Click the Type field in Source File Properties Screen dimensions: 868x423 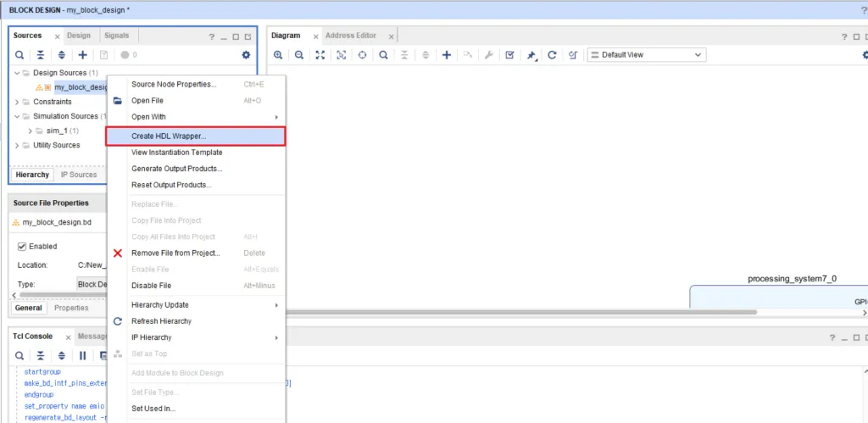[x=92, y=284]
